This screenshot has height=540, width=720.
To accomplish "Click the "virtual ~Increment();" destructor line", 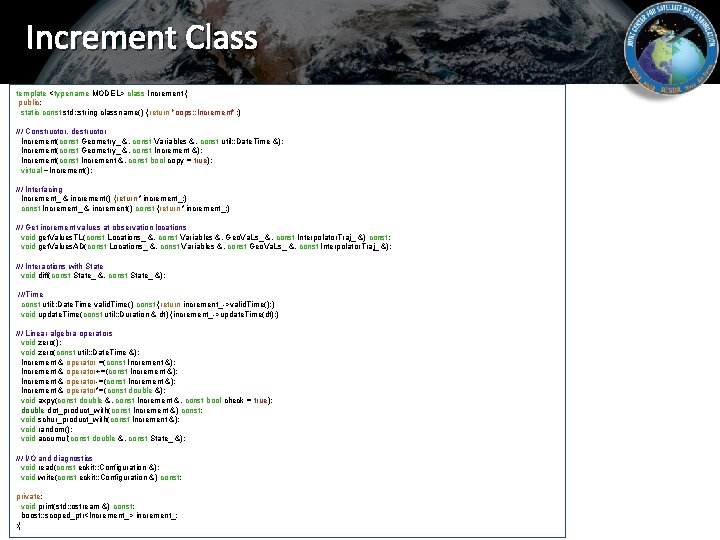I will [56, 170].
